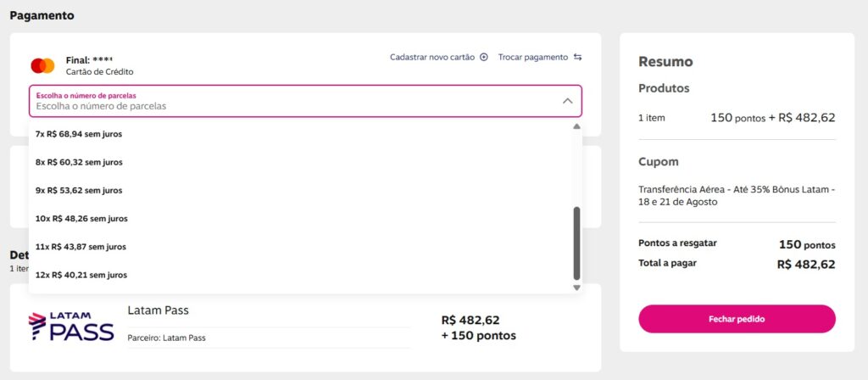Select 10x R$ 48,26 sem juros
This screenshot has width=868, height=380.
[x=81, y=218]
